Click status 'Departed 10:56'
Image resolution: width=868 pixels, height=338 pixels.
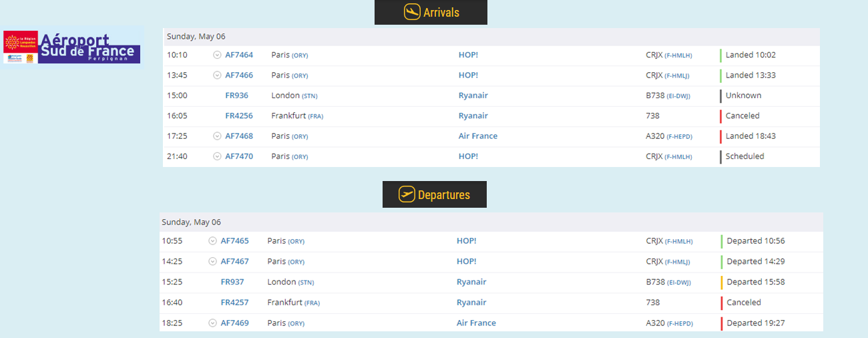(756, 240)
